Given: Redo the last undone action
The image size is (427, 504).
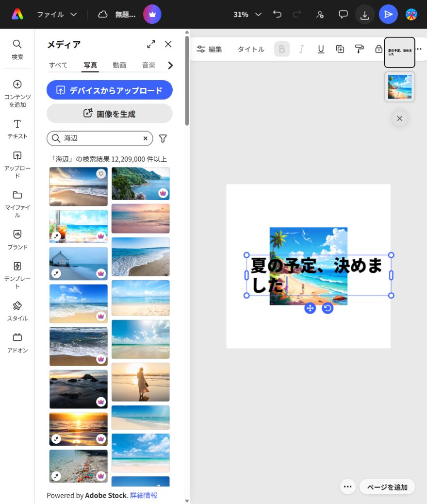Looking at the screenshot, I should click(297, 14).
